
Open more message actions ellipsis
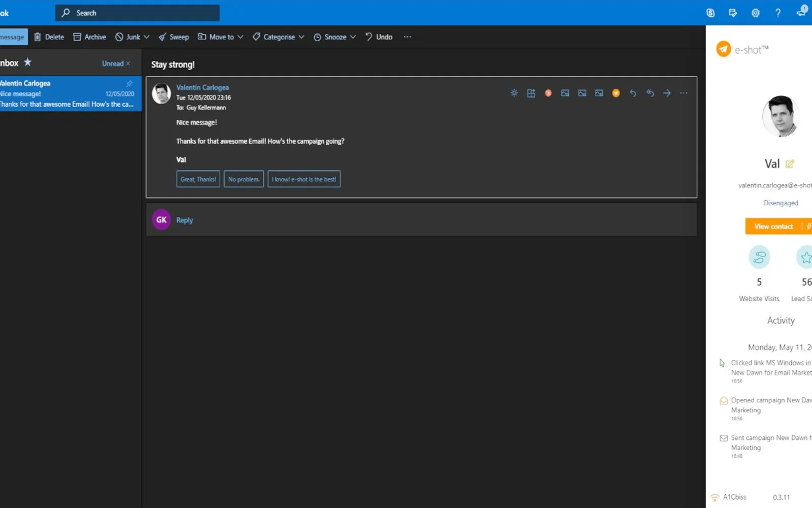click(x=684, y=93)
